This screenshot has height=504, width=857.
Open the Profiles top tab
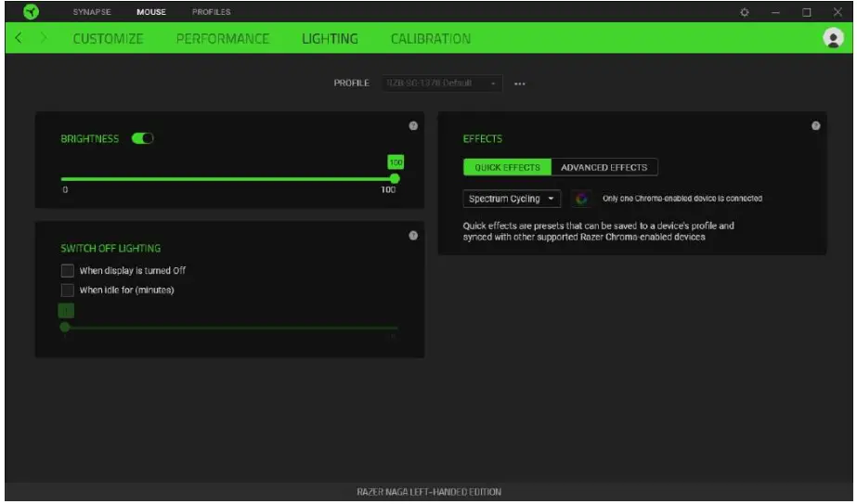[211, 12]
